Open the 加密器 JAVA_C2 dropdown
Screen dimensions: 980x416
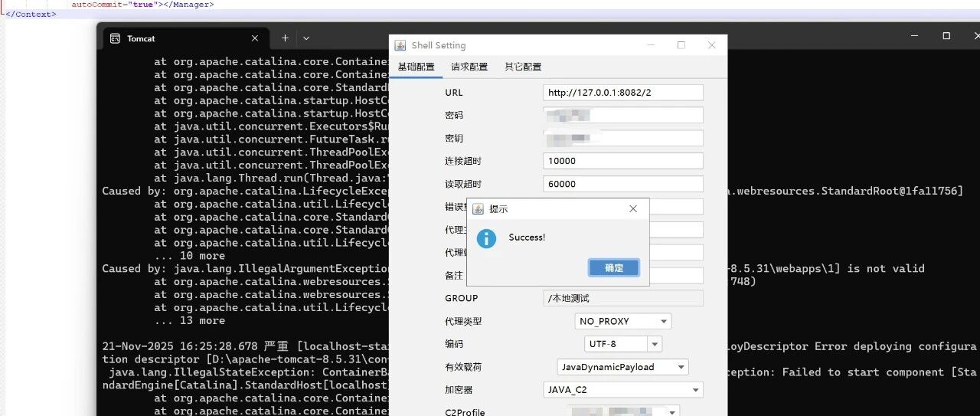pyautogui.click(x=623, y=390)
